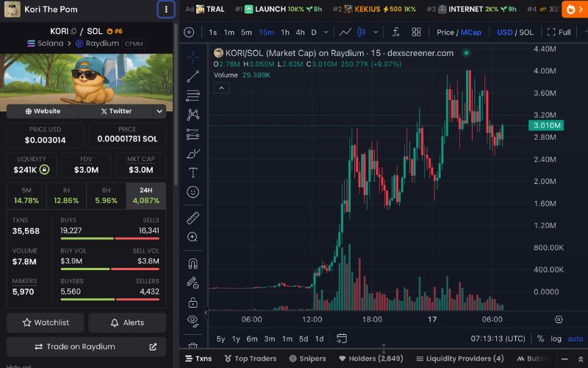The height and width of the screenshot is (368, 588).
Task: Select the 4h timeframe
Action: (300, 32)
